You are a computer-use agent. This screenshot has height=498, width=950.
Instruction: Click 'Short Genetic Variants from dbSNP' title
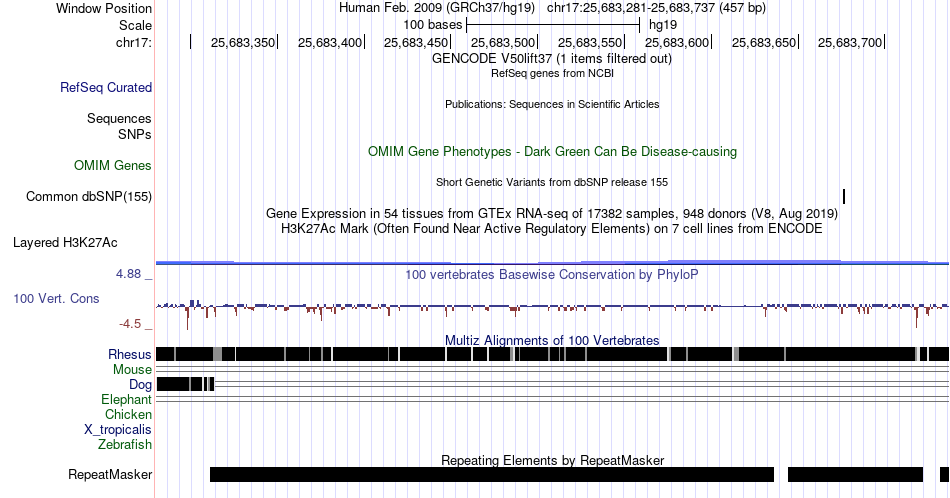tap(552, 182)
